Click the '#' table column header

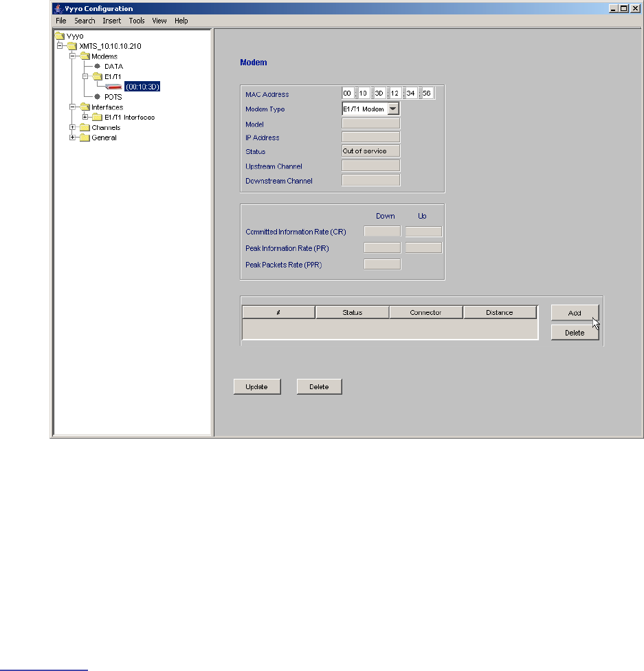tap(278, 312)
